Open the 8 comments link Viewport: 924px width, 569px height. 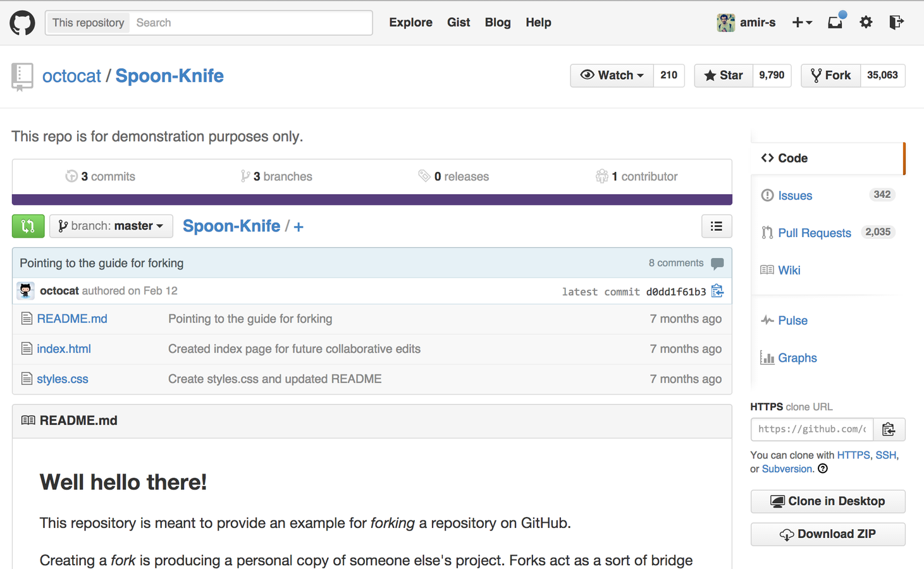point(675,263)
